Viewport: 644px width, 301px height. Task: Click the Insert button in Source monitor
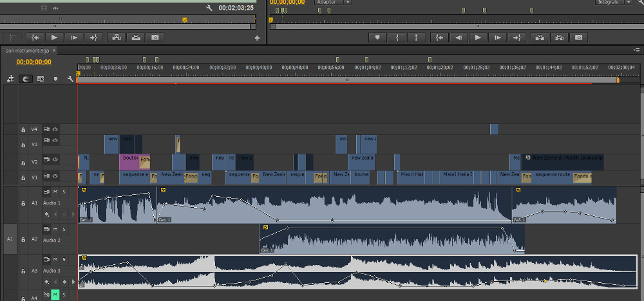[116, 37]
